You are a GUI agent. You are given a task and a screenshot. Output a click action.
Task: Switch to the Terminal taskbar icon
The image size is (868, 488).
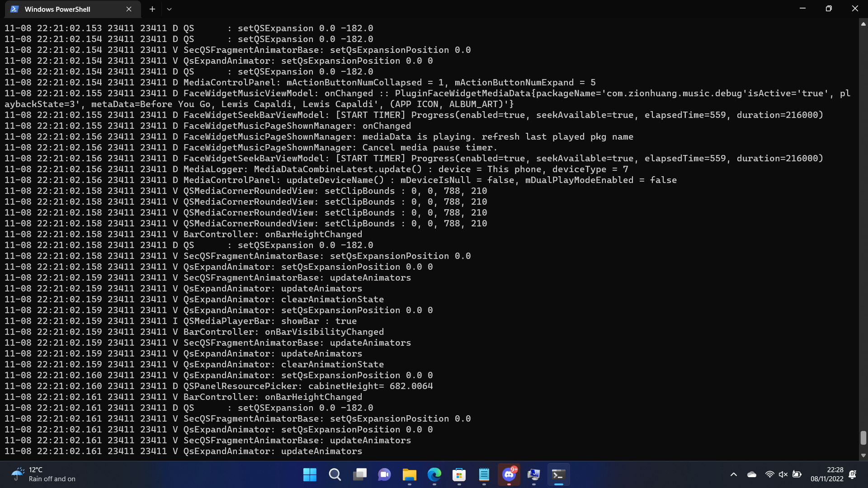[x=559, y=474]
